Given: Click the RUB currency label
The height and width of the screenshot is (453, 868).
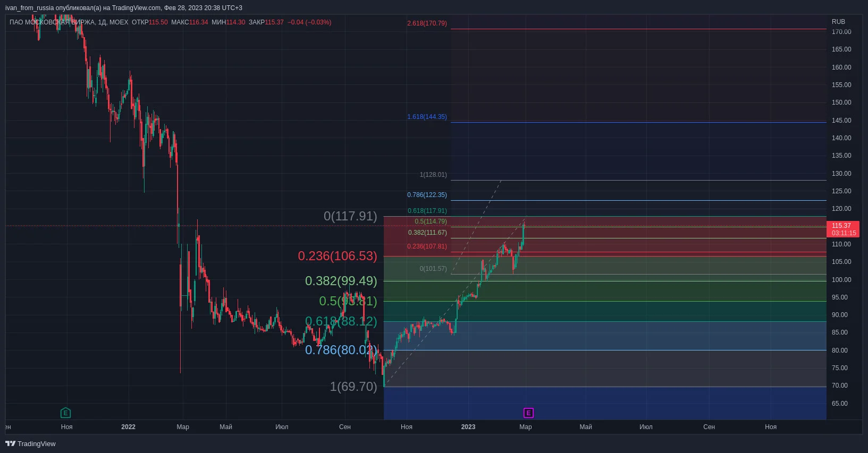Looking at the screenshot, I should click(x=838, y=22).
